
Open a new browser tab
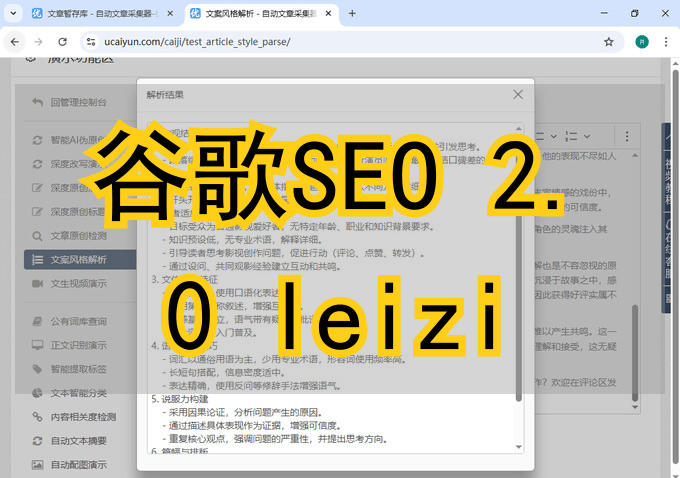(x=352, y=13)
